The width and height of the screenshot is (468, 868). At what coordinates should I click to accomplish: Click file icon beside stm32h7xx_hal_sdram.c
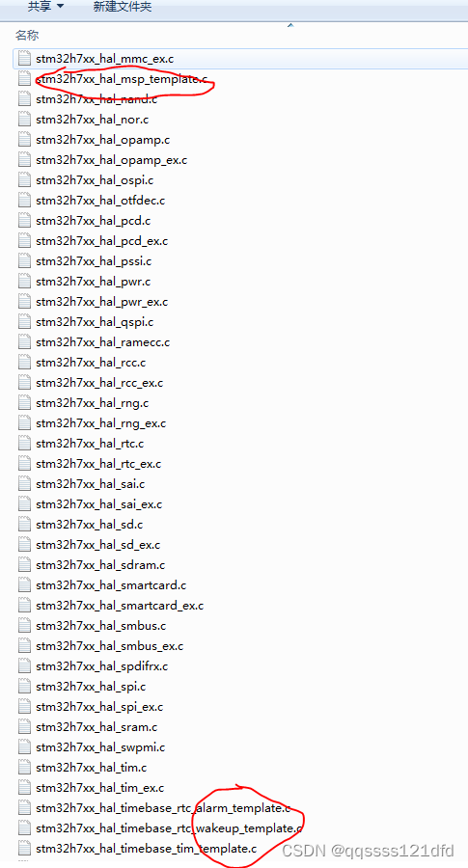click(24, 565)
